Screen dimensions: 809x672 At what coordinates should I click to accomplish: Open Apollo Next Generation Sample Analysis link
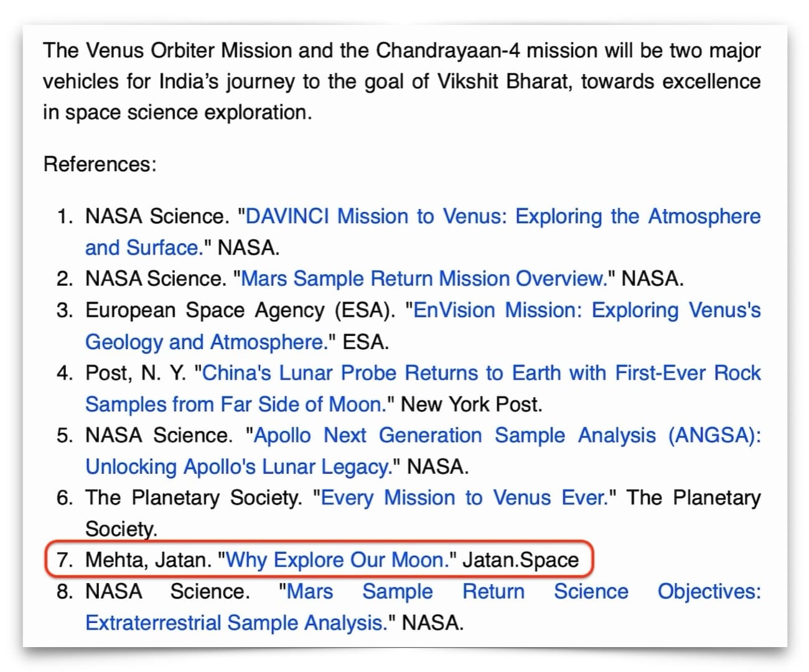point(507,435)
